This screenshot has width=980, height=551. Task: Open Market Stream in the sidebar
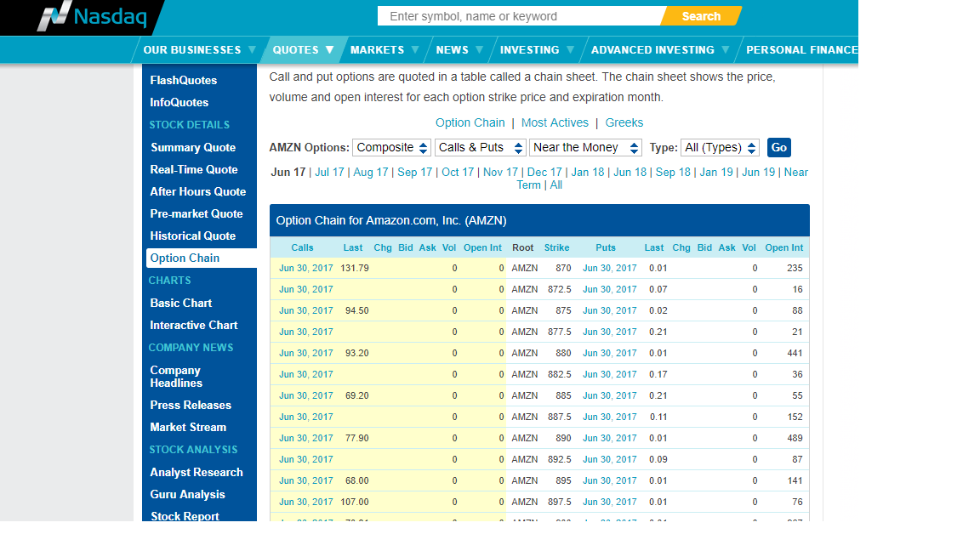pyautogui.click(x=188, y=428)
